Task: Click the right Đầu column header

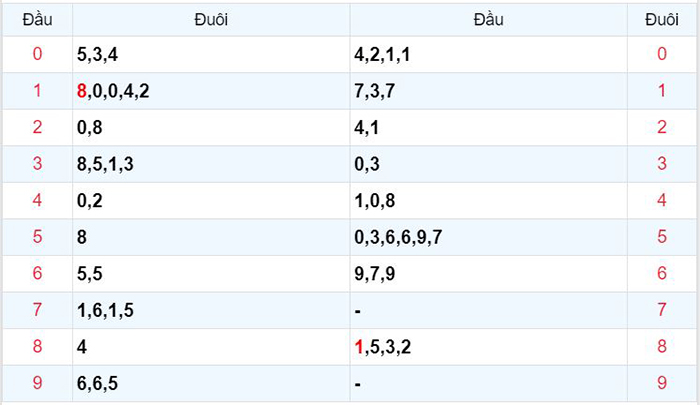Action: pos(488,20)
